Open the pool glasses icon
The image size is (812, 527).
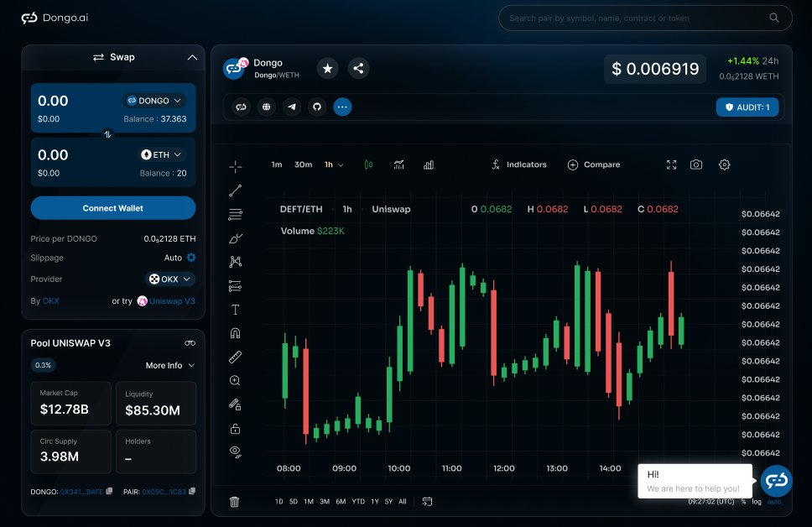(190, 343)
